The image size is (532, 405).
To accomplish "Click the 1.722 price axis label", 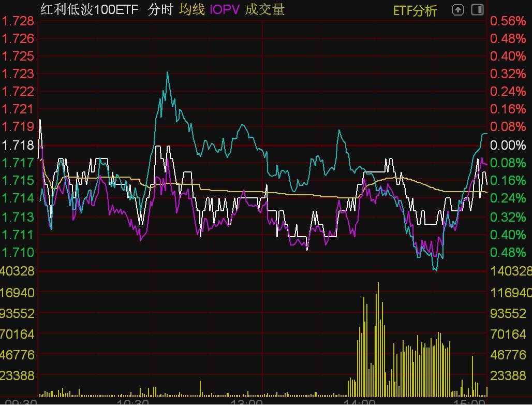I will pyautogui.click(x=18, y=91).
